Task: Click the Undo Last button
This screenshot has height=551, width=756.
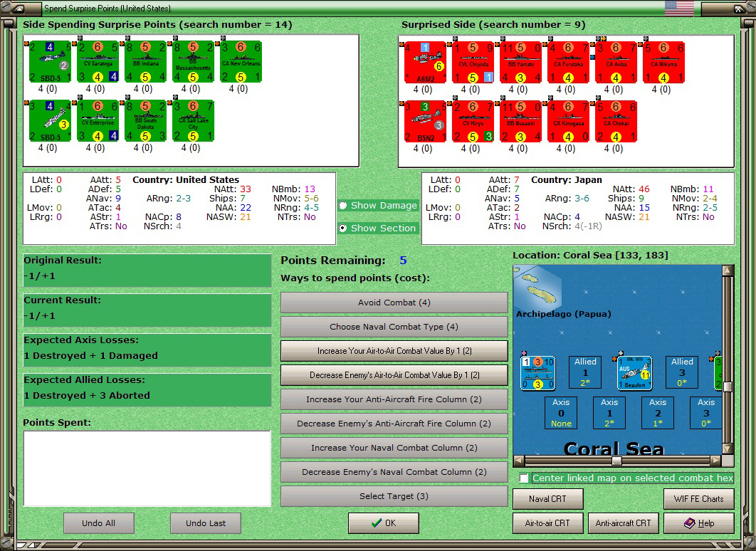Action: (206, 523)
